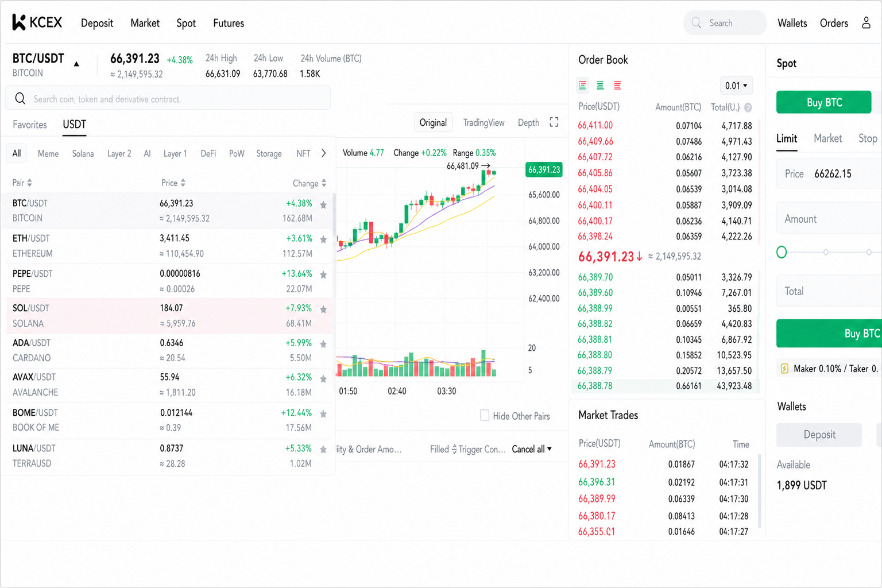Click ask price 66,411.00 in order book
This screenshot has width=882, height=588.
point(595,125)
